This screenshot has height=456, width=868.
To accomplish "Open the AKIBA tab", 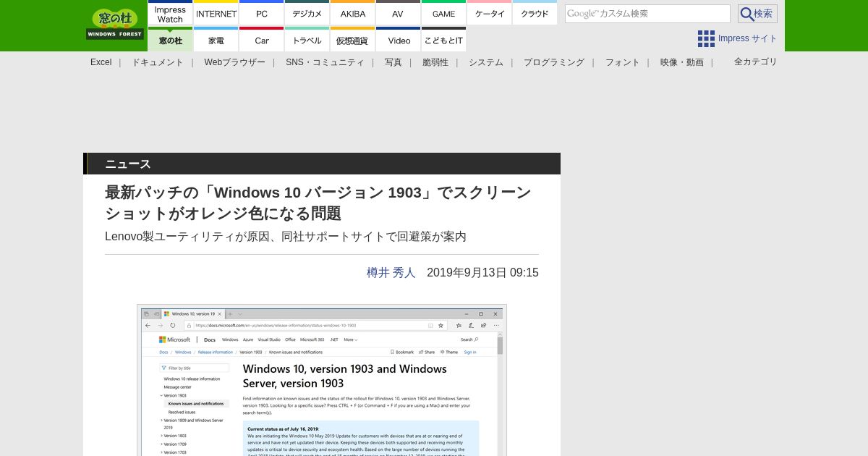I will 353,13.
